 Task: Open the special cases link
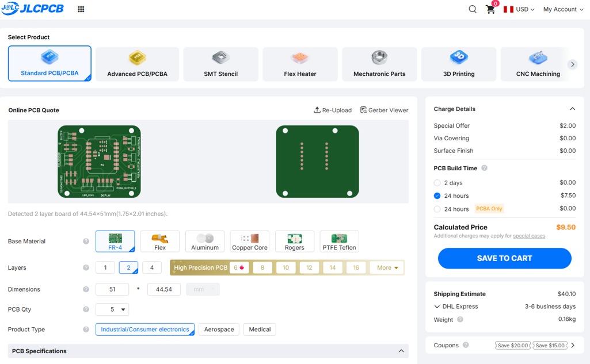(528, 236)
